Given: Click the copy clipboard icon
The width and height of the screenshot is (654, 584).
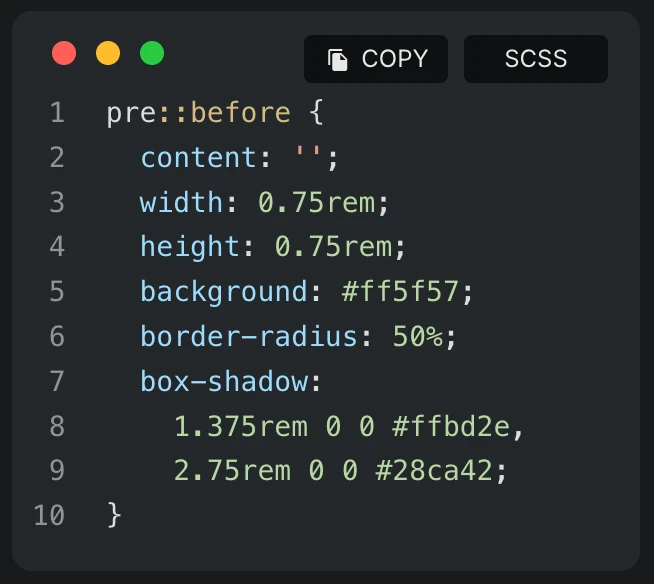Looking at the screenshot, I should pos(337,60).
